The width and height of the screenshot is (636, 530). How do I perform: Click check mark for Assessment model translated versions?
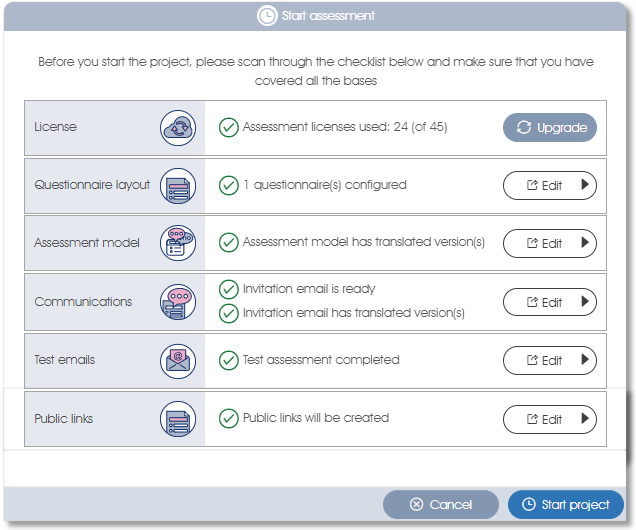coord(229,242)
